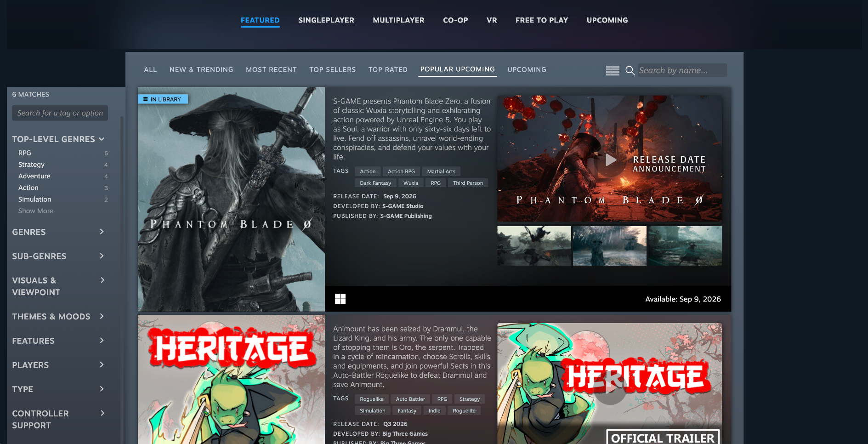Image resolution: width=868 pixels, height=444 pixels.
Task: Open the Co-op tab
Action: click(x=455, y=20)
